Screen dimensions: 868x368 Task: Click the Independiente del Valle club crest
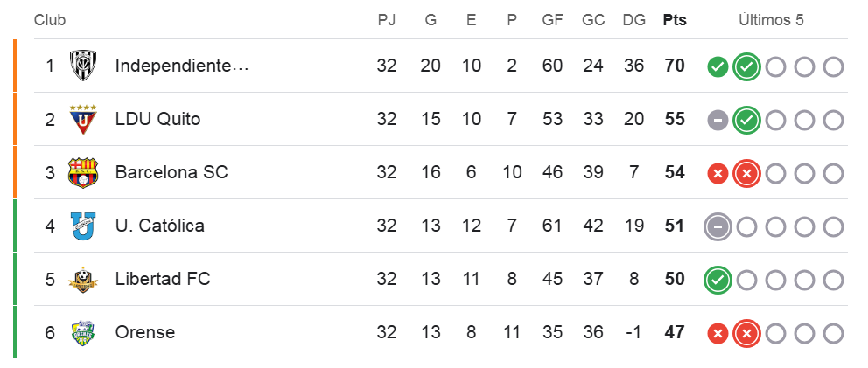pos(83,66)
